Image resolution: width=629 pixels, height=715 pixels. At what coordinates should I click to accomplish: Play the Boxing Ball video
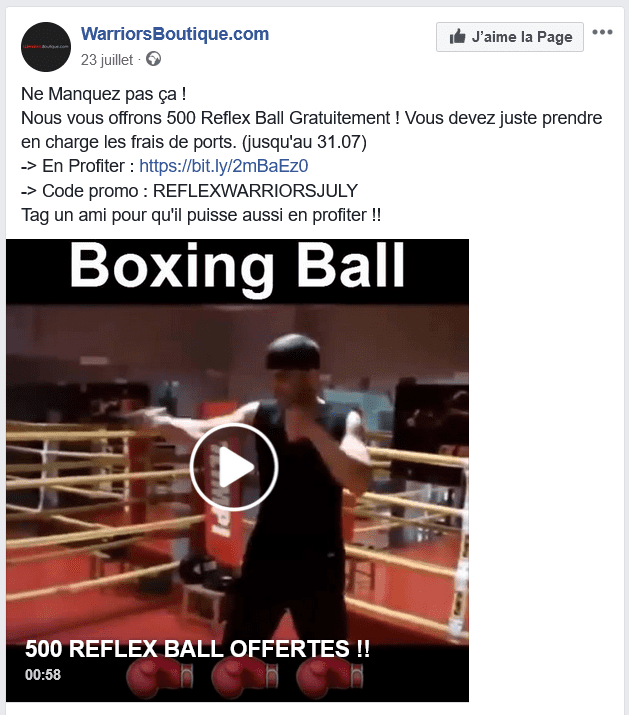pyautogui.click(x=234, y=466)
